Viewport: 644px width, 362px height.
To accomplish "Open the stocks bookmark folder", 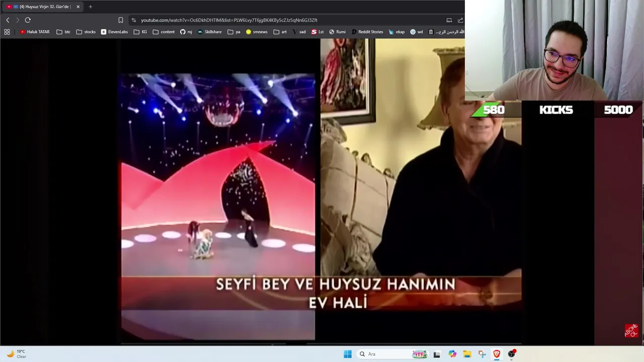I will coord(86,32).
